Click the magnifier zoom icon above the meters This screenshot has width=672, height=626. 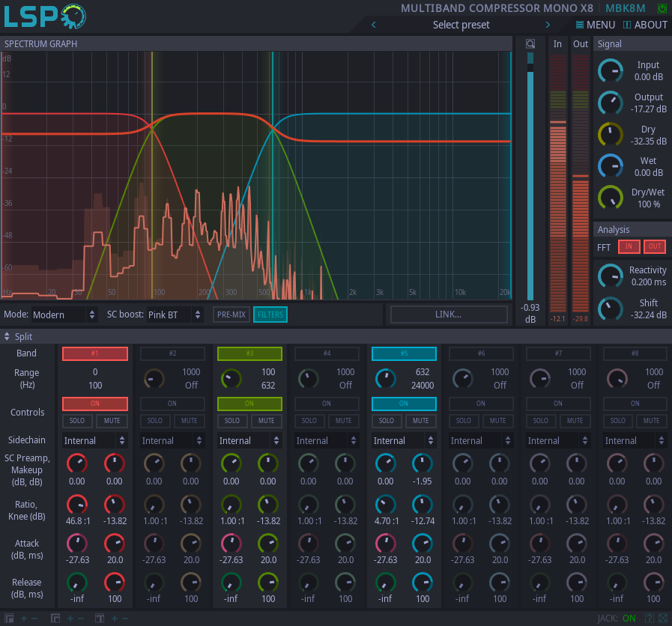pyautogui.click(x=530, y=43)
